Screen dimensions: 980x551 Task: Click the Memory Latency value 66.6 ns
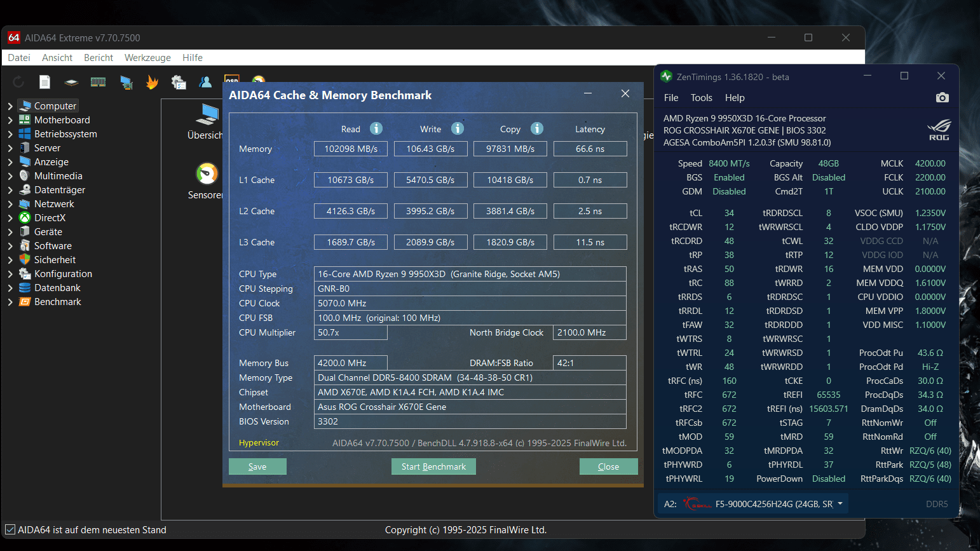point(590,149)
